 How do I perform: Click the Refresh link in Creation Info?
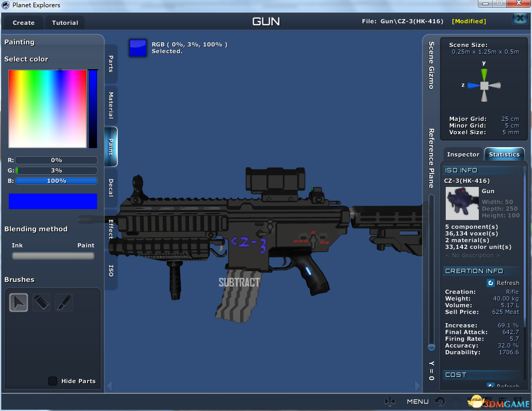[x=508, y=283]
